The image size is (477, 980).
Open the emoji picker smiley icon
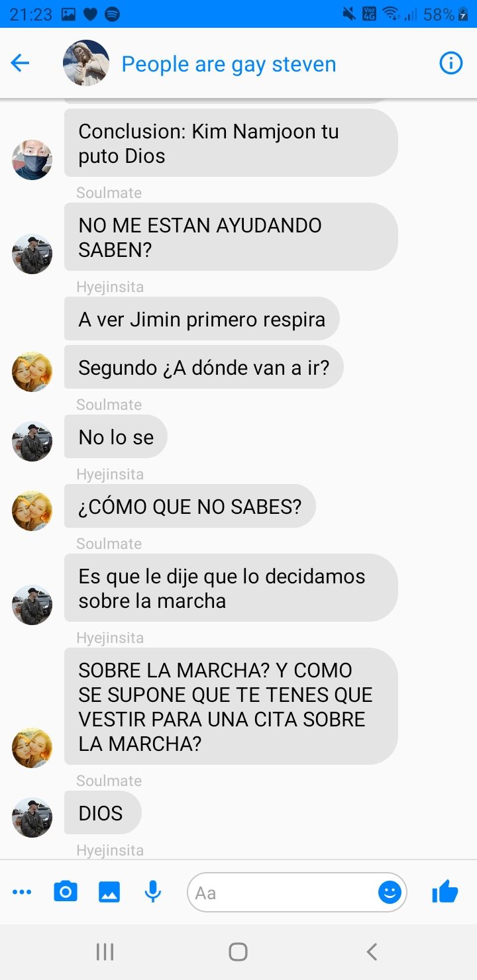click(390, 893)
